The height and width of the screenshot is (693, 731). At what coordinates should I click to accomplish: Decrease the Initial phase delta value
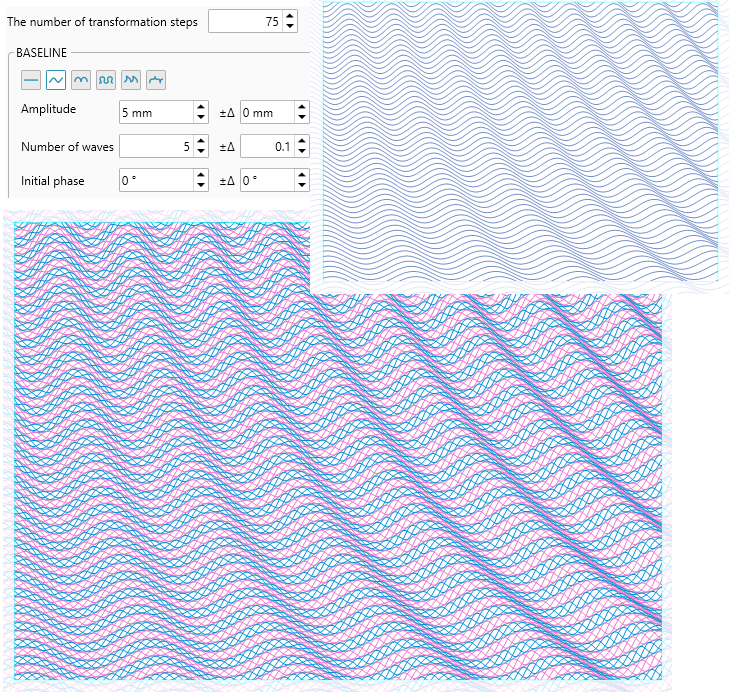302,185
